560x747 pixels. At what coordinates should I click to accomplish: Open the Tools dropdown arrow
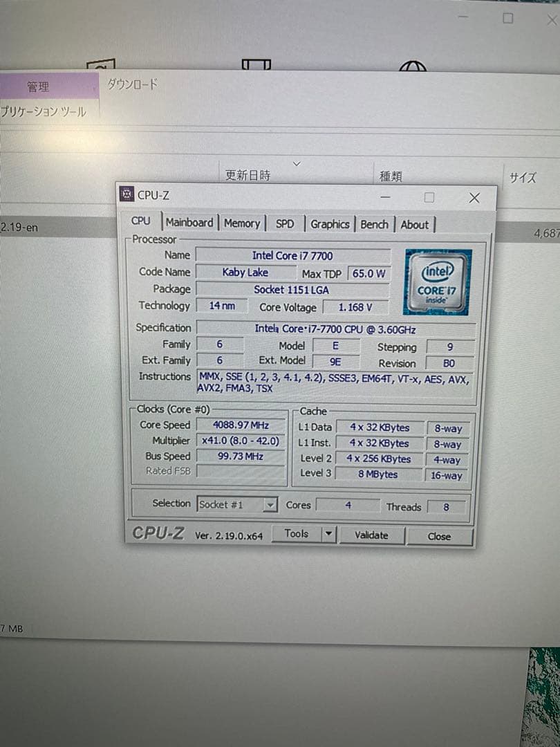[x=328, y=534]
